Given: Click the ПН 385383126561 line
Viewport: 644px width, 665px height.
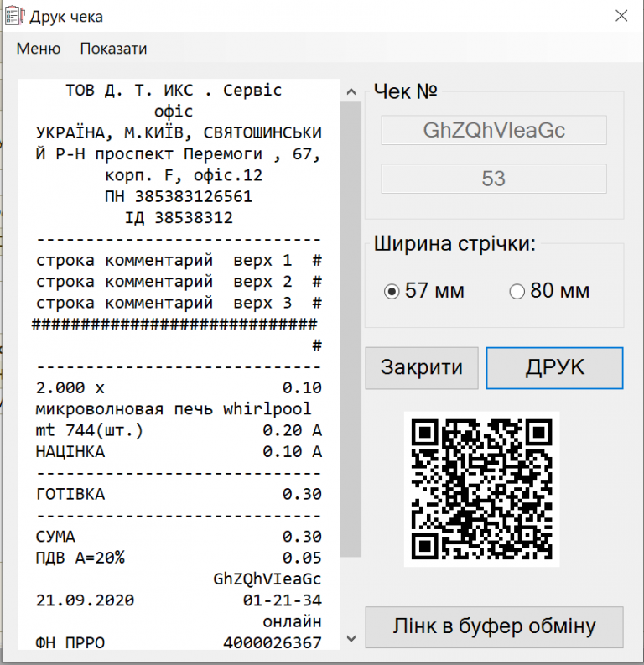Looking at the screenshot, I should [179, 196].
